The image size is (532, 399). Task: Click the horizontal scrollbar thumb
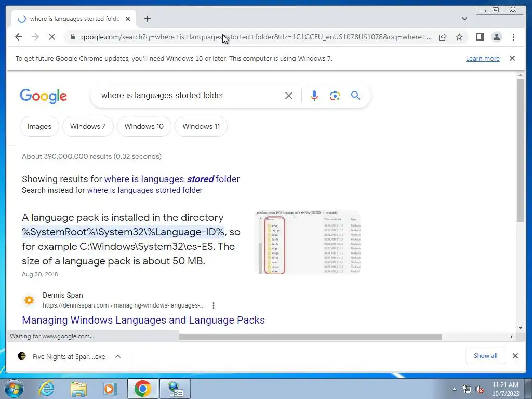point(310,337)
